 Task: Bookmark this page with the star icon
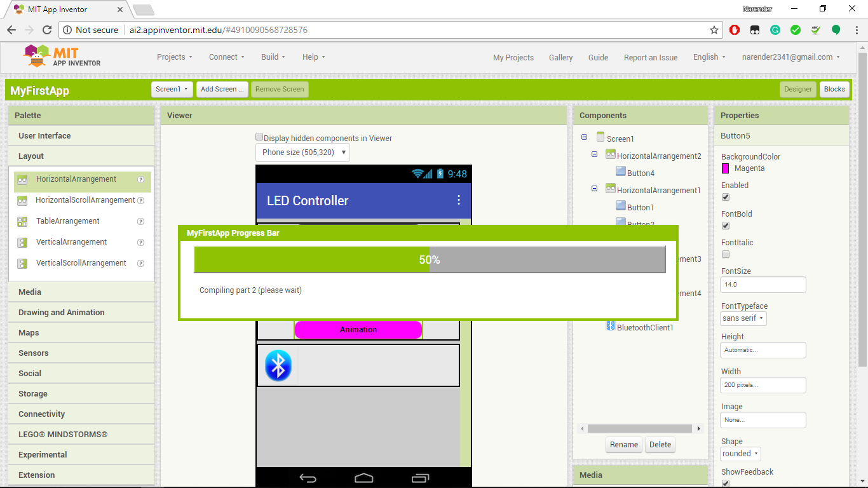(714, 30)
